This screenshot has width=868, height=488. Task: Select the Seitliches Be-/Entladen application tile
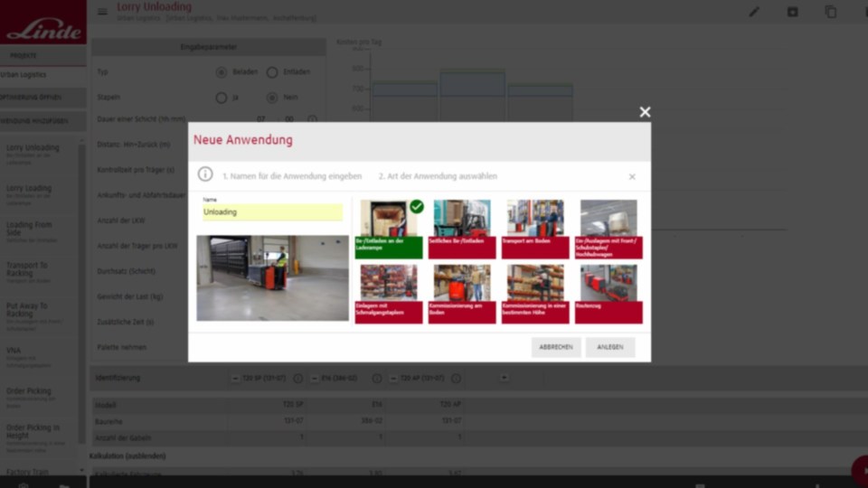[x=462, y=229]
